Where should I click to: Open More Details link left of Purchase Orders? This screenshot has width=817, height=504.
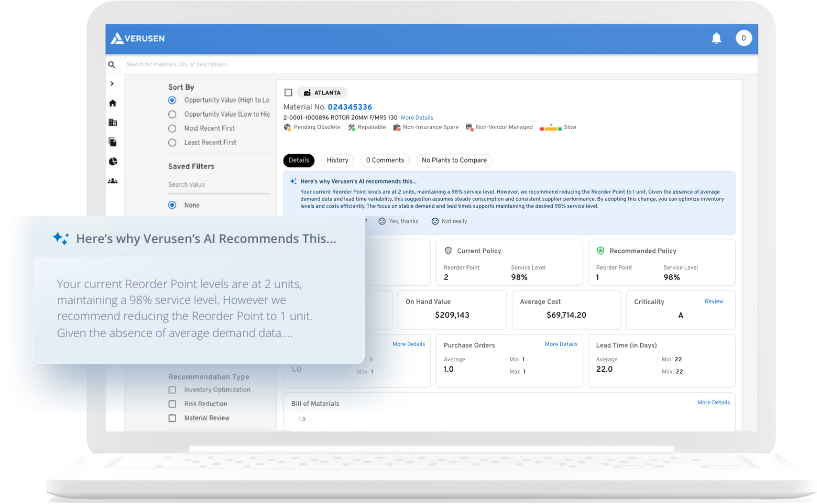(x=408, y=345)
